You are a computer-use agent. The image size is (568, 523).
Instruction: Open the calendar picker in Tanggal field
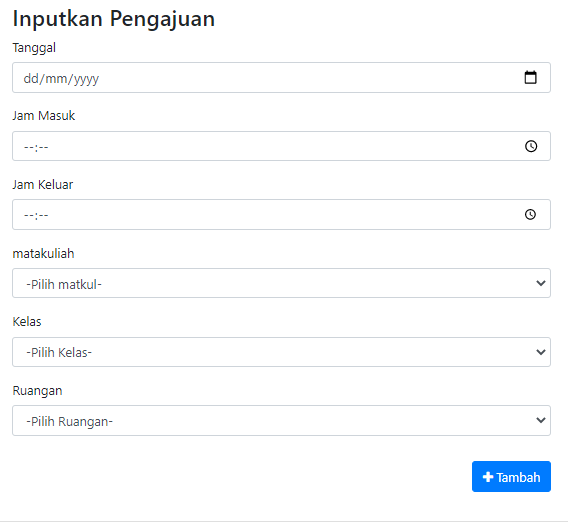pyautogui.click(x=530, y=77)
